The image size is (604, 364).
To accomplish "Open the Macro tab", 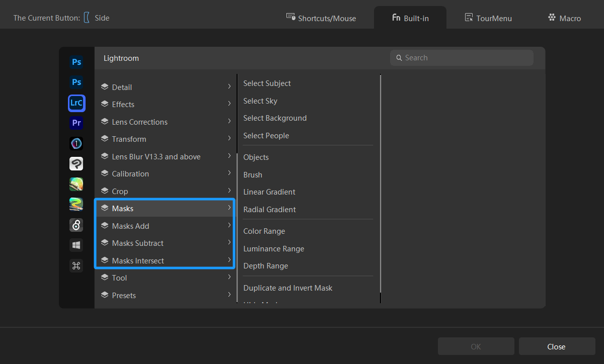I will pyautogui.click(x=564, y=18).
